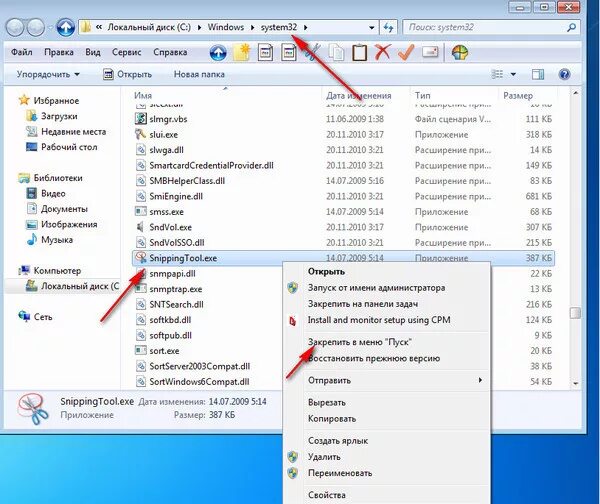Click the slmgr.vbs script icon
600x504 pixels.
click(x=141, y=119)
